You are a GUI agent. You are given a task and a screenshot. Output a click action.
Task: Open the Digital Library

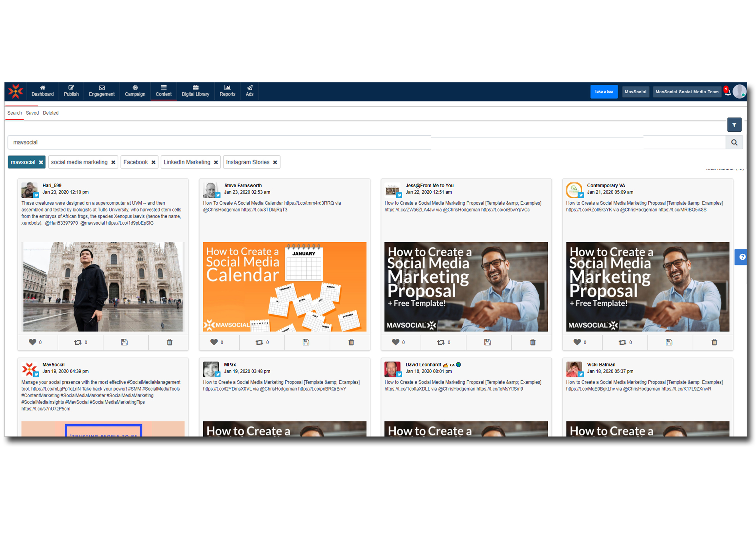click(196, 91)
